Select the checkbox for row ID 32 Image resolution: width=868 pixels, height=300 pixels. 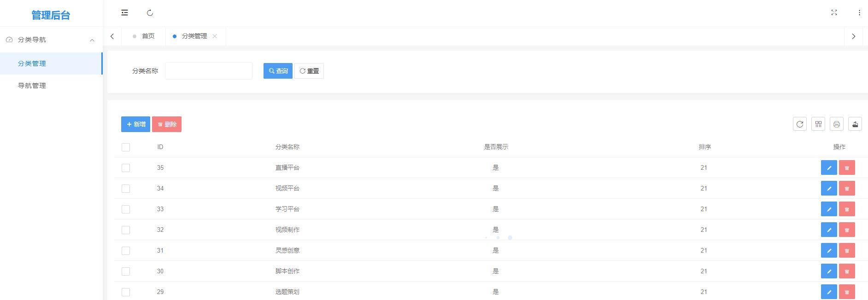pyautogui.click(x=126, y=230)
